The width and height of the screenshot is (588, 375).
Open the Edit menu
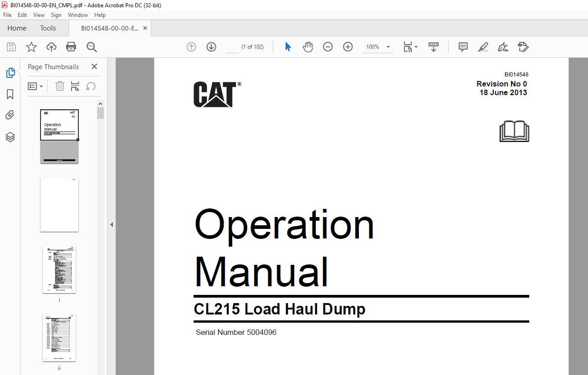tap(22, 15)
